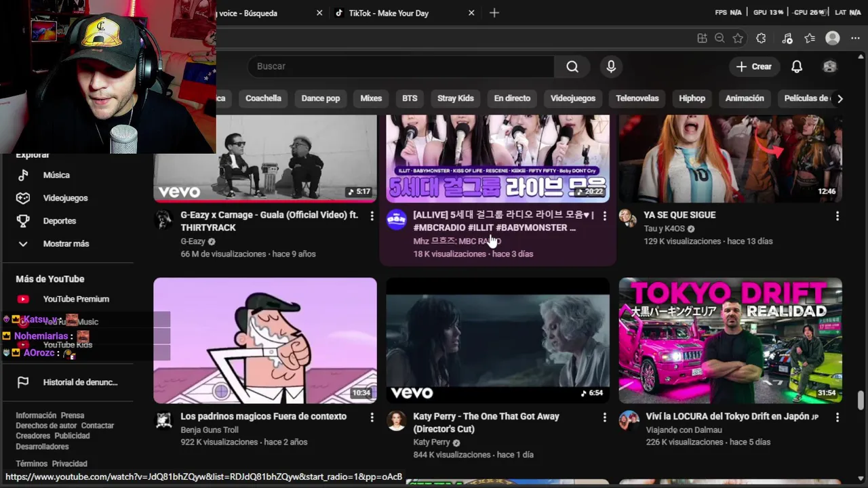
Task: Open options menu for Los padrinos magicos video
Action: coord(372,418)
